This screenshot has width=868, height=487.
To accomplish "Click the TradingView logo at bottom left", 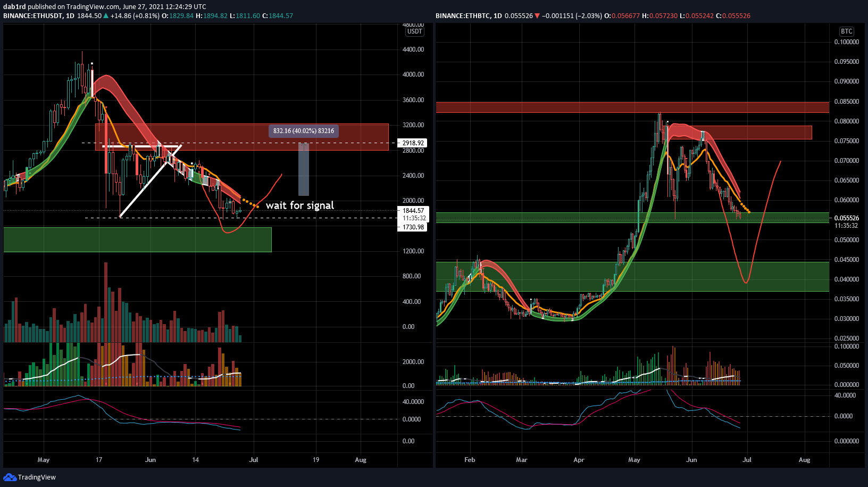I will [30, 477].
